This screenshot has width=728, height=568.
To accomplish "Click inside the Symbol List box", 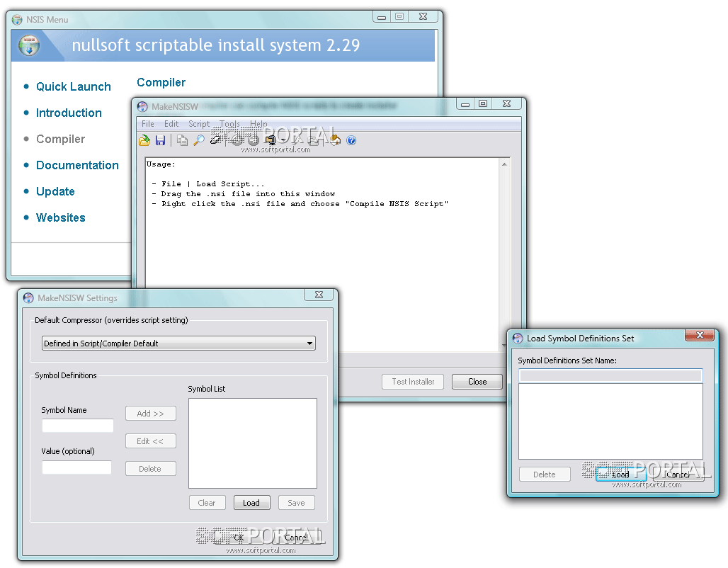I will pyautogui.click(x=253, y=443).
